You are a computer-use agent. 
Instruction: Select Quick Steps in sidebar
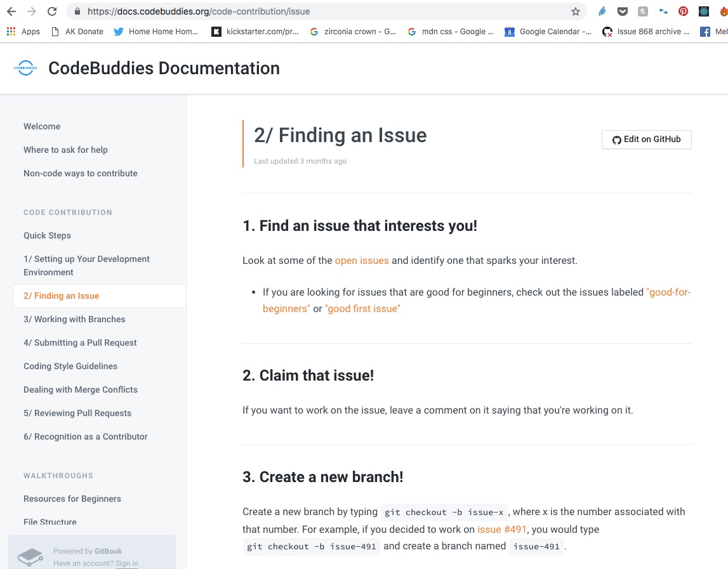[47, 235]
